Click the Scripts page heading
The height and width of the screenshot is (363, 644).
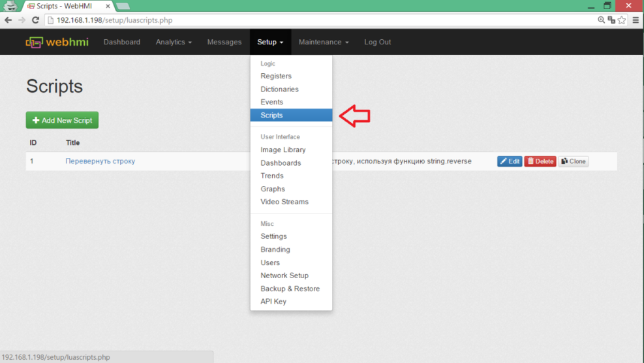click(x=55, y=86)
